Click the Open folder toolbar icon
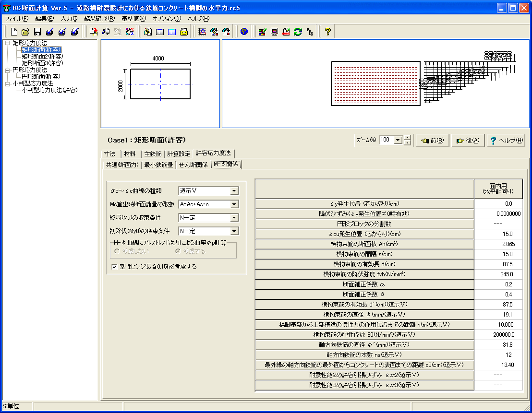The width and height of the screenshot is (532, 413). [25, 32]
